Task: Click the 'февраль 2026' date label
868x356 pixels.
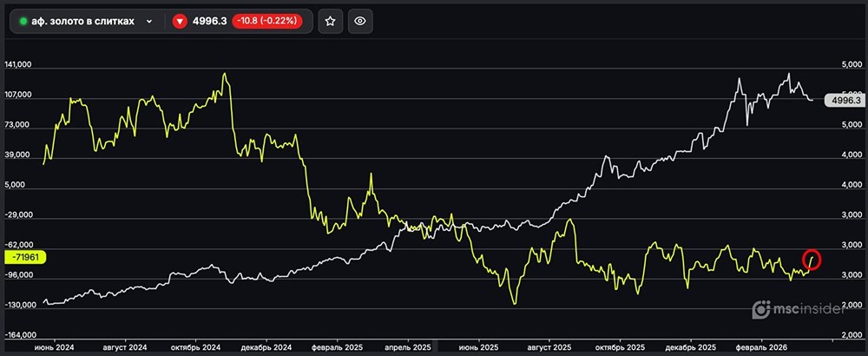Action: click(760, 347)
